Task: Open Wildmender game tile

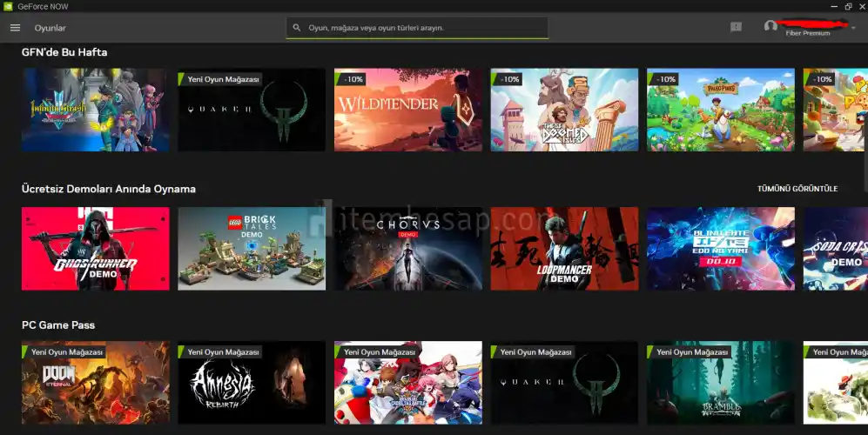Action: pyautogui.click(x=407, y=110)
